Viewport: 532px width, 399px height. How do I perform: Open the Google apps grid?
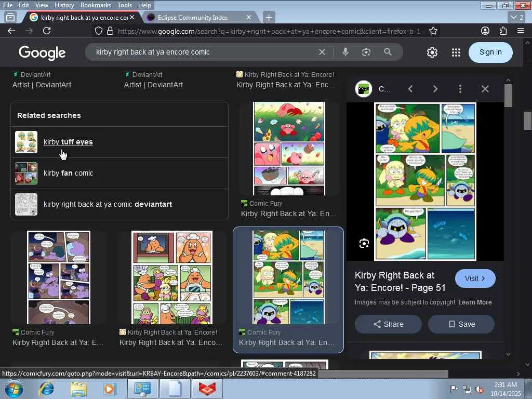pos(456,52)
